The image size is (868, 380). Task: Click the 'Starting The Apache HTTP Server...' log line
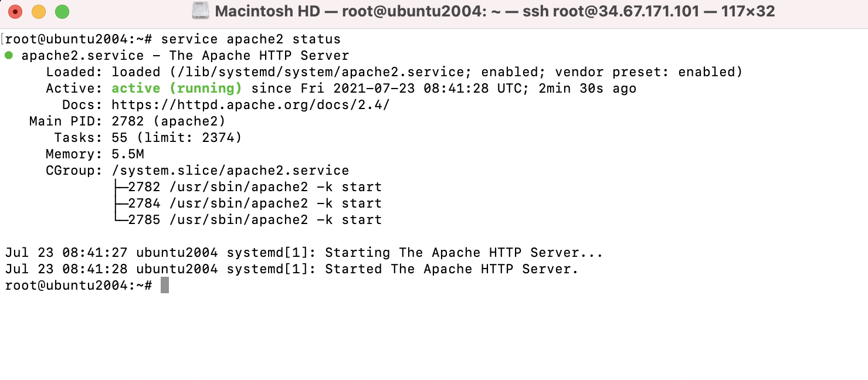pyautogui.click(x=304, y=253)
